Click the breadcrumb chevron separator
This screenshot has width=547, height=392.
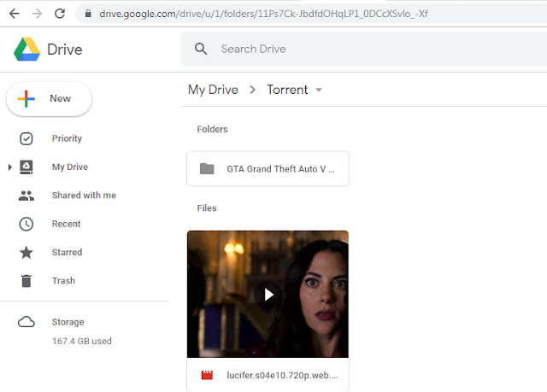click(x=253, y=90)
